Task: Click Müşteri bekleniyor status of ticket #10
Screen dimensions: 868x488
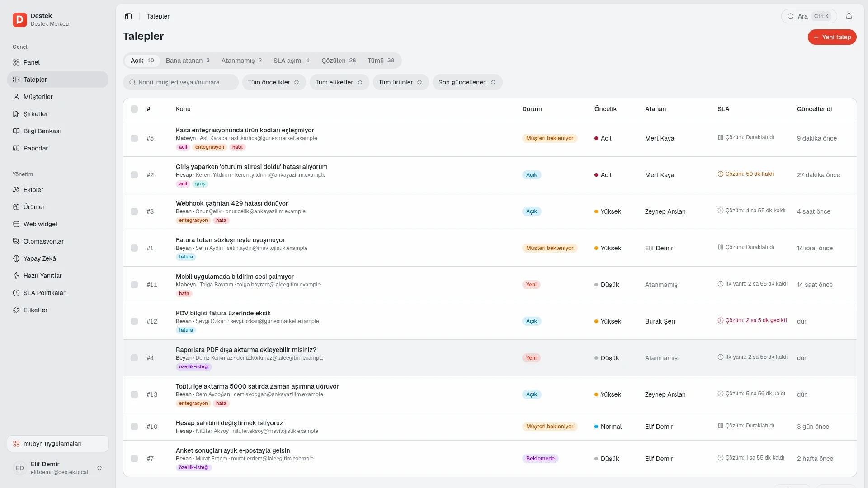Action: click(x=550, y=427)
